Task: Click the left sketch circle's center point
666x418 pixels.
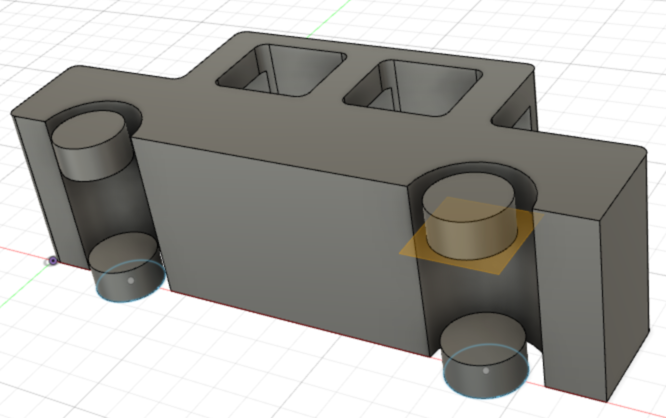Action: (131, 280)
